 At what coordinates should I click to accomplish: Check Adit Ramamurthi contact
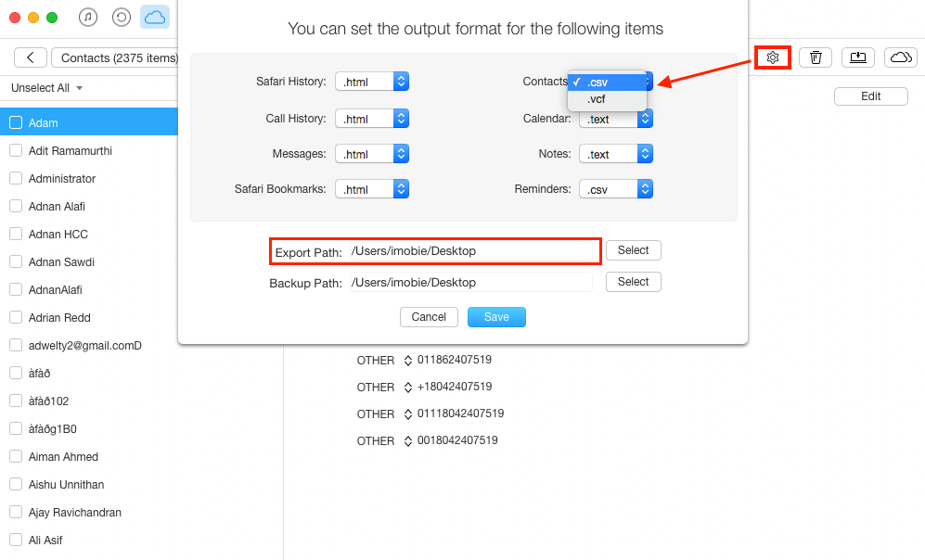point(16,150)
